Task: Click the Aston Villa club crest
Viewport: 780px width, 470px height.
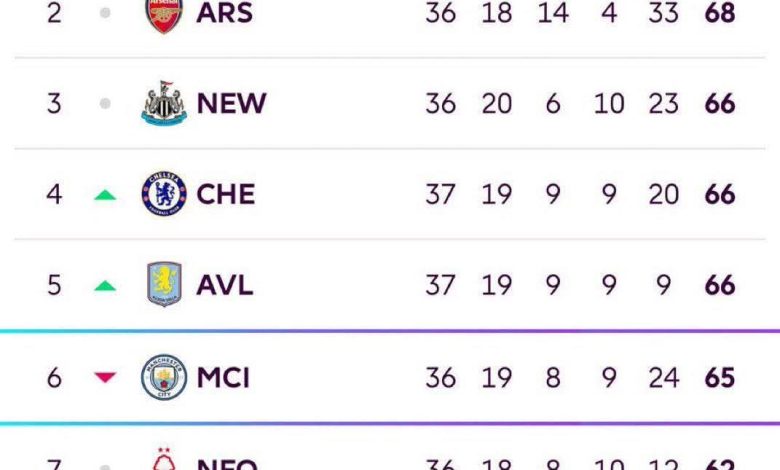Action: [163, 285]
